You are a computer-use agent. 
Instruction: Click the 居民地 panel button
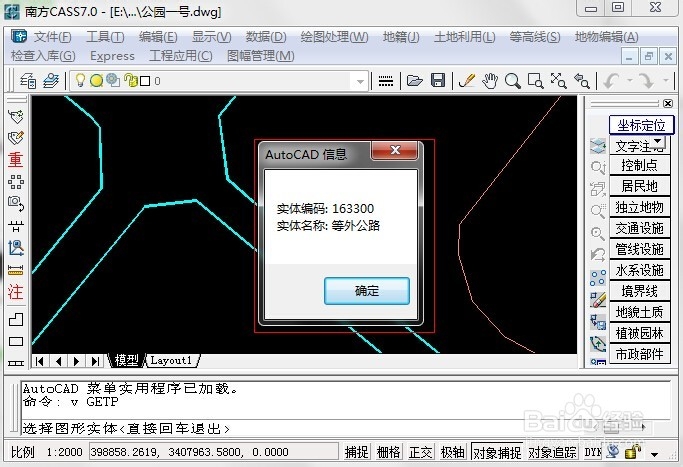point(639,186)
